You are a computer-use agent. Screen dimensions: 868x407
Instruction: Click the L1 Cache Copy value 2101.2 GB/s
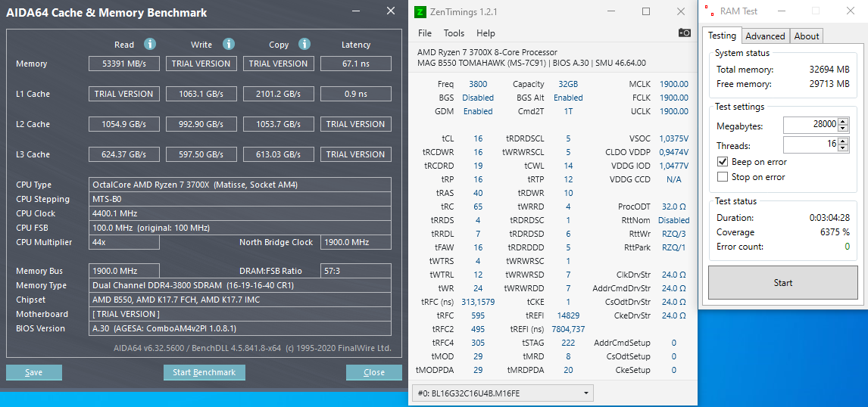tap(279, 94)
